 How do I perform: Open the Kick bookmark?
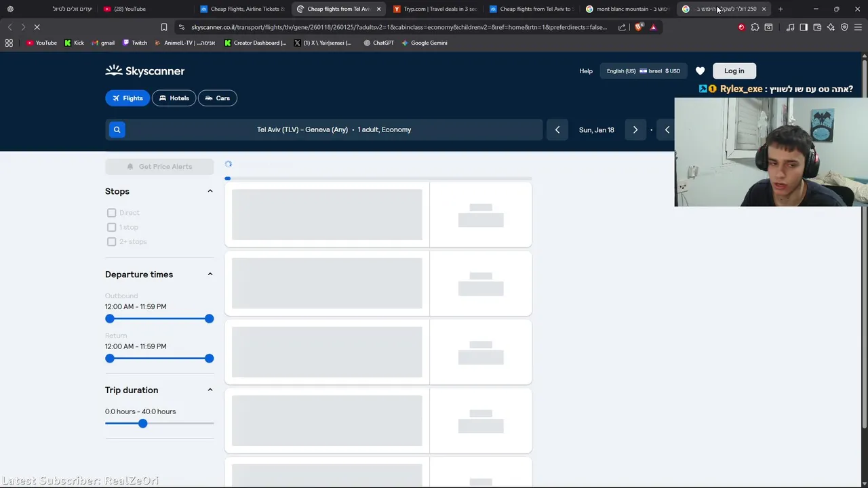pyautogui.click(x=74, y=43)
